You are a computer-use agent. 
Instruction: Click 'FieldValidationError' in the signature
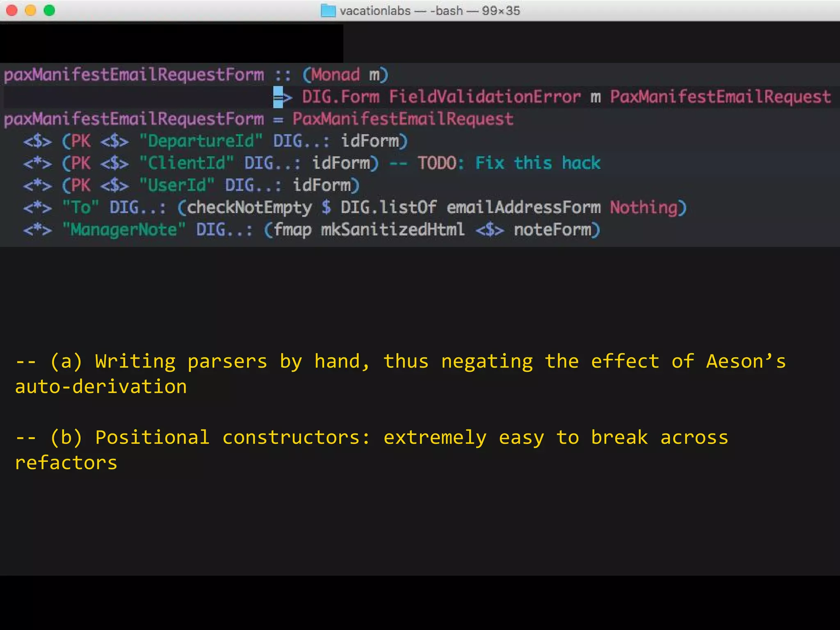[485, 97]
